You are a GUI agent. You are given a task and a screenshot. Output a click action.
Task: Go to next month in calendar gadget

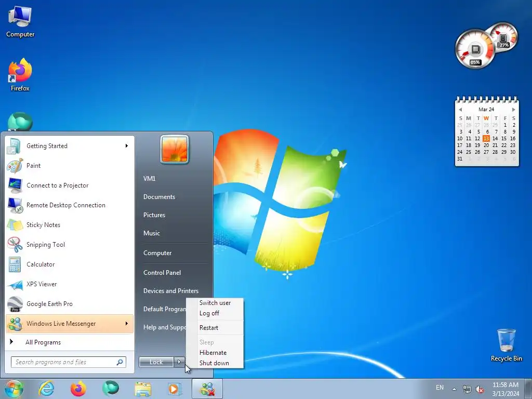(x=514, y=110)
